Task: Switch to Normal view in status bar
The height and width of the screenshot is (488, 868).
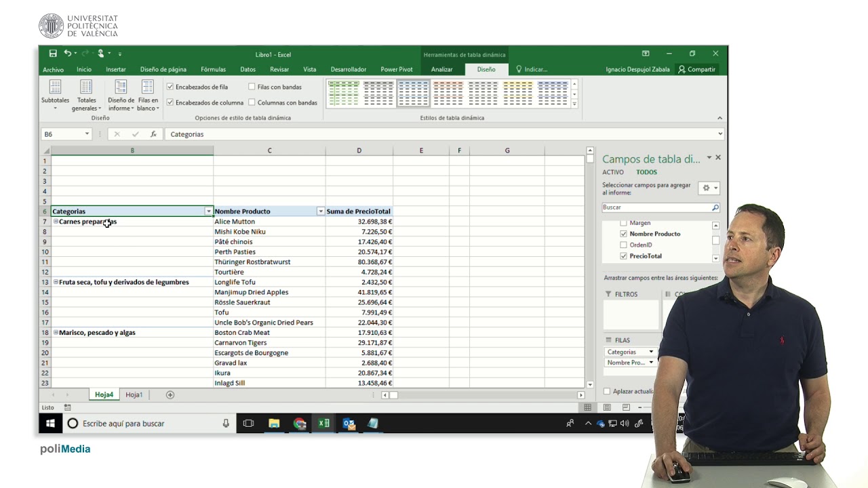Action: pyautogui.click(x=588, y=407)
